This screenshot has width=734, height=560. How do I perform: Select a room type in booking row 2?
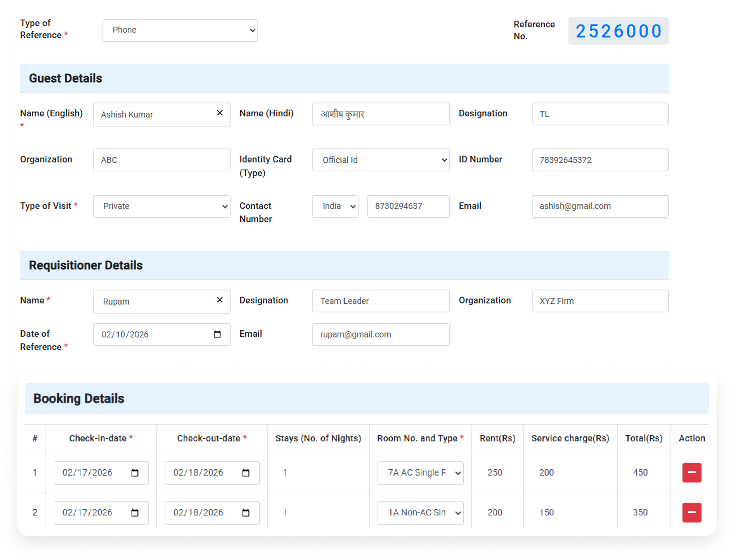(x=420, y=512)
